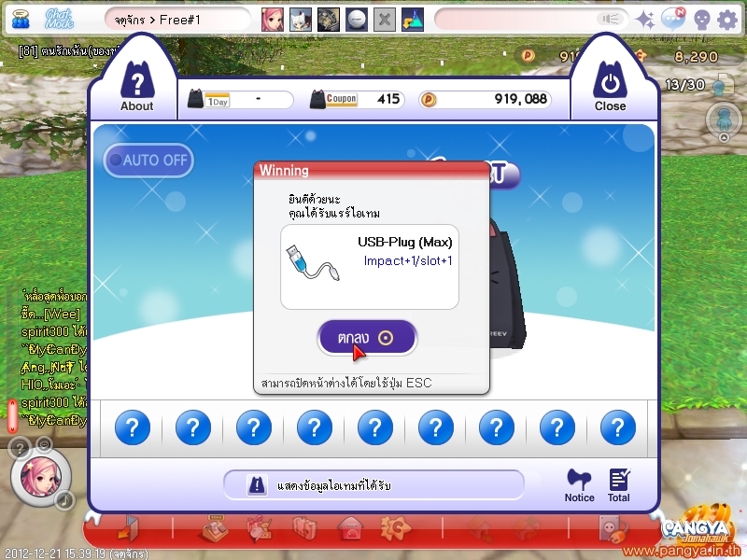
Task: Click the Coupon 415 counter
Action: tap(357, 100)
